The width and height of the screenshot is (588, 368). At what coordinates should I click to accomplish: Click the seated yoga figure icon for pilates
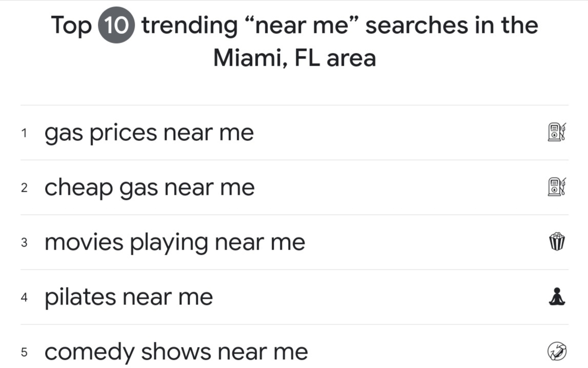point(557,296)
